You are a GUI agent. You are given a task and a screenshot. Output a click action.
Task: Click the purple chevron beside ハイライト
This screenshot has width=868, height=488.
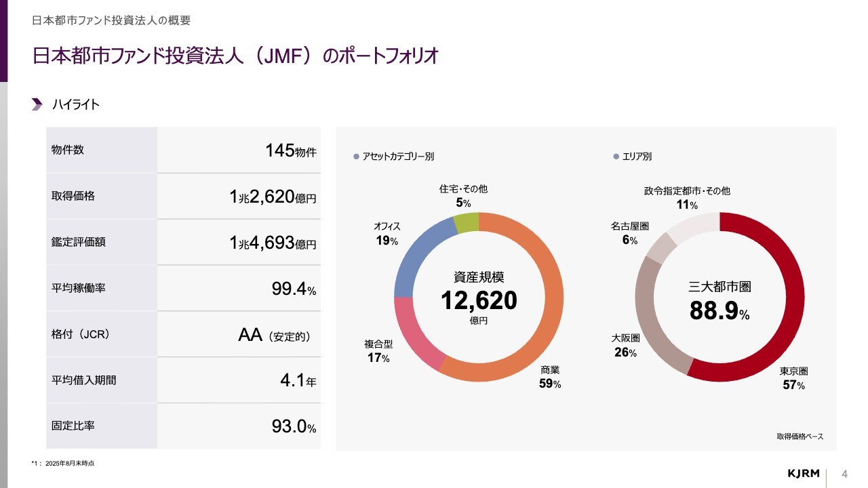(x=37, y=104)
